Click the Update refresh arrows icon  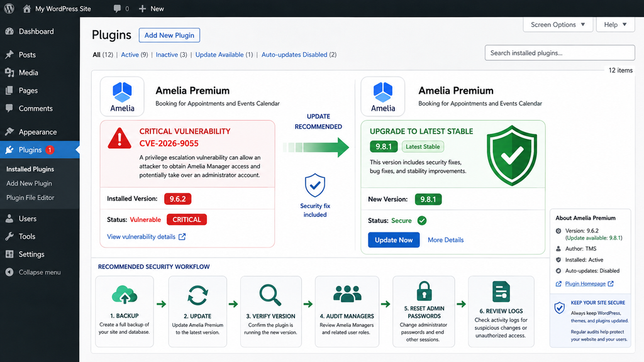[x=197, y=295]
